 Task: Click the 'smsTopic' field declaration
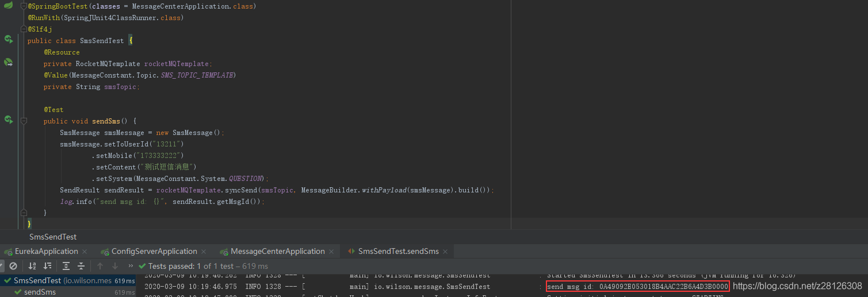[x=120, y=87]
